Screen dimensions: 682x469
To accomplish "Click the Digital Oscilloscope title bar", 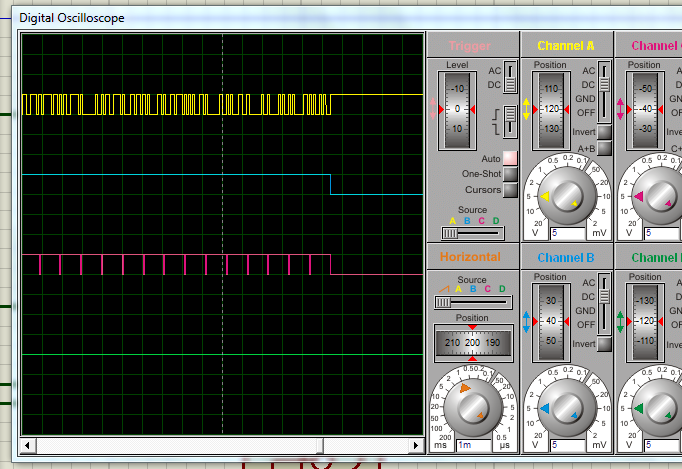I will pyautogui.click(x=347, y=18).
